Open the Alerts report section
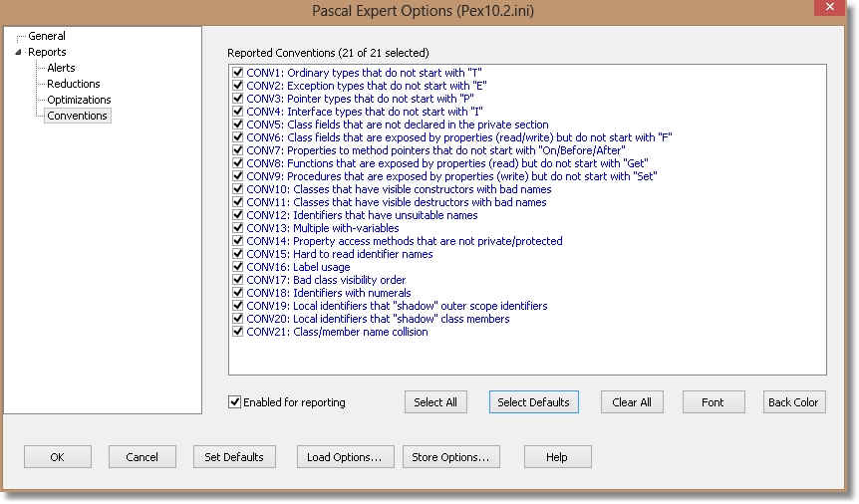This screenshot has width=859, height=504. click(x=61, y=68)
